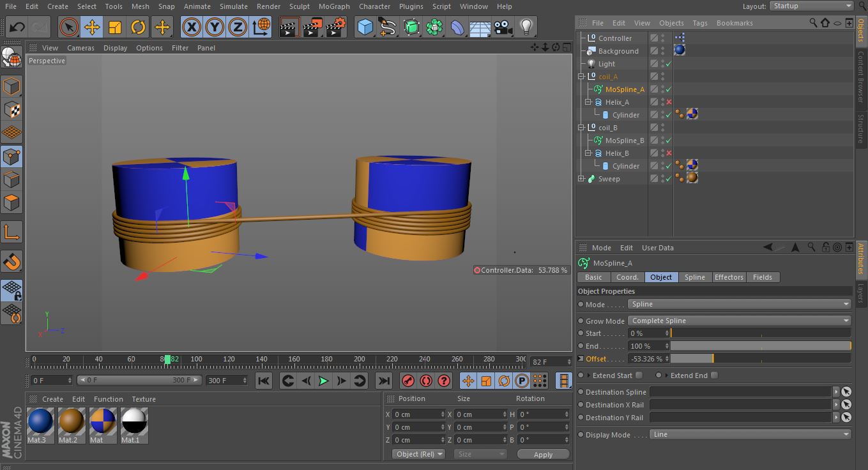The width and height of the screenshot is (868, 470).
Task: Enable the Extend Start checkbox
Action: coord(639,375)
